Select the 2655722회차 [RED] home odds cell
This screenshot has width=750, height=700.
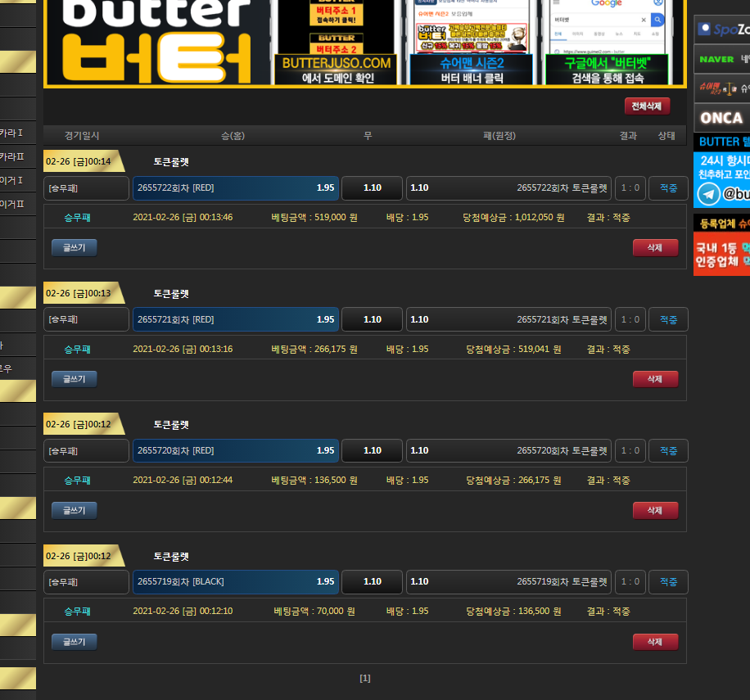(235, 188)
